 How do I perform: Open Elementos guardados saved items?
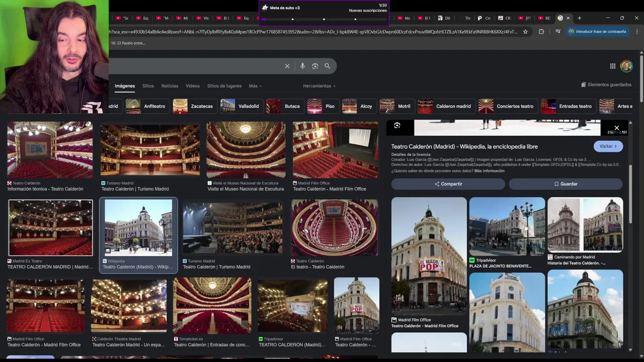(606, 85)
